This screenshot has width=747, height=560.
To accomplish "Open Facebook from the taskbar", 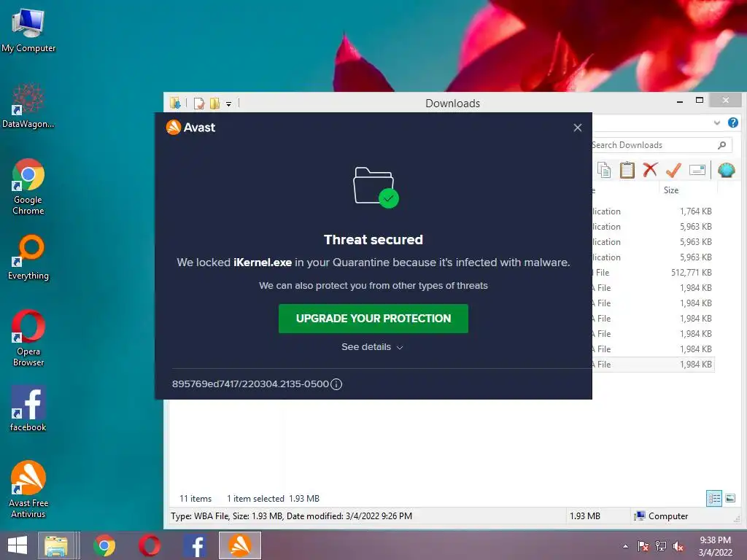I will click(195, 545).
